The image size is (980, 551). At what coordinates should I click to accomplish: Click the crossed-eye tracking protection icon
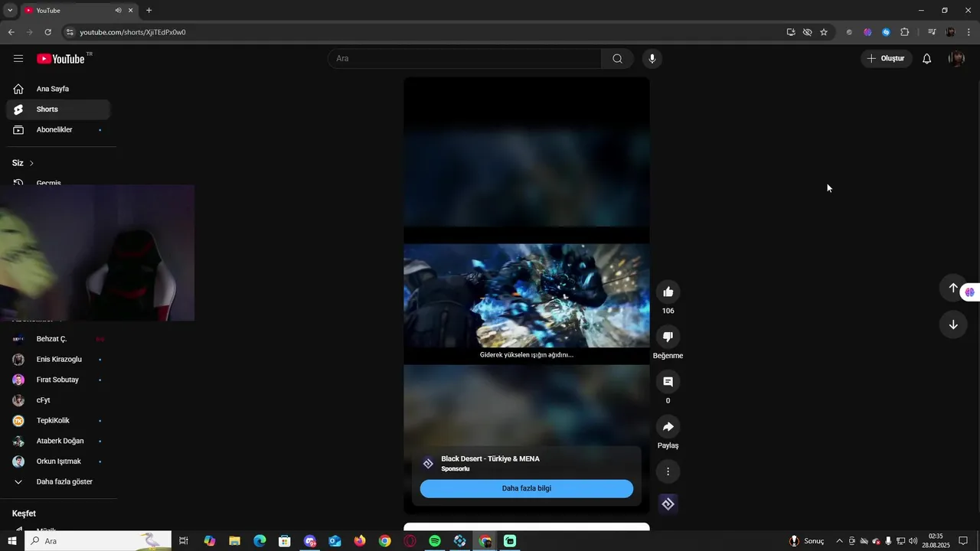pyautogui.click(x=807, y=32)
